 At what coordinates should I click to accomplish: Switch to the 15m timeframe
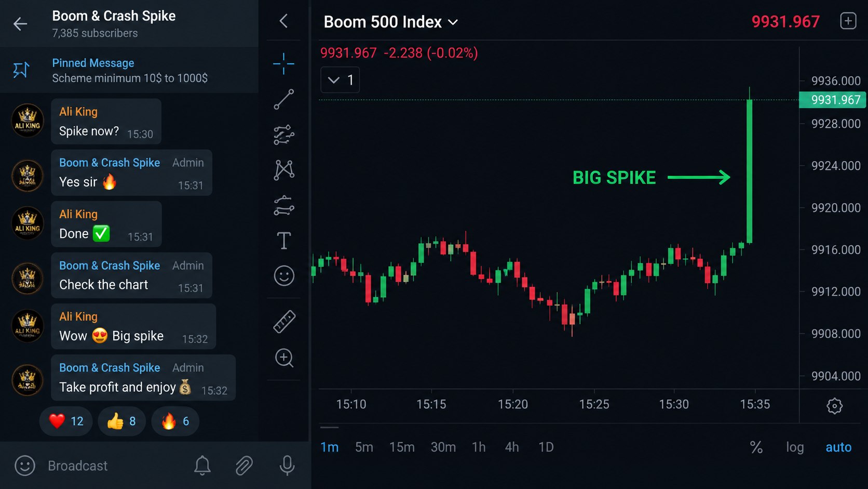click(402, 447)
